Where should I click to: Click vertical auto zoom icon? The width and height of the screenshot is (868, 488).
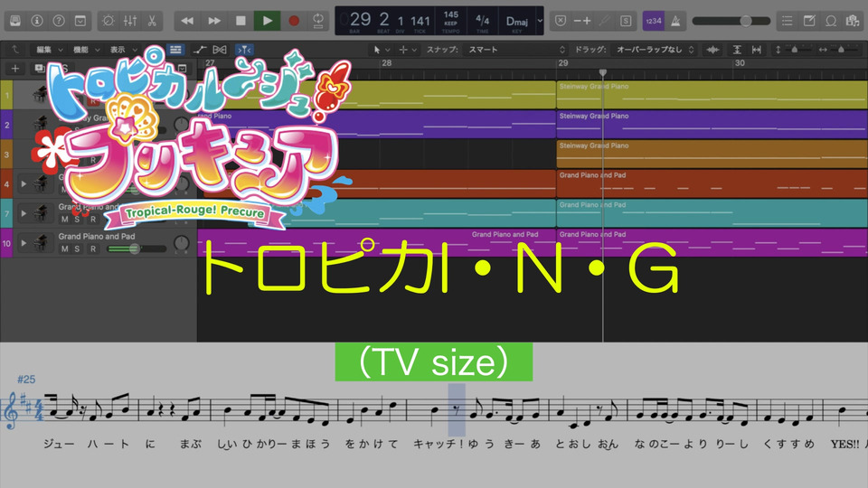[x=737, y=50]
